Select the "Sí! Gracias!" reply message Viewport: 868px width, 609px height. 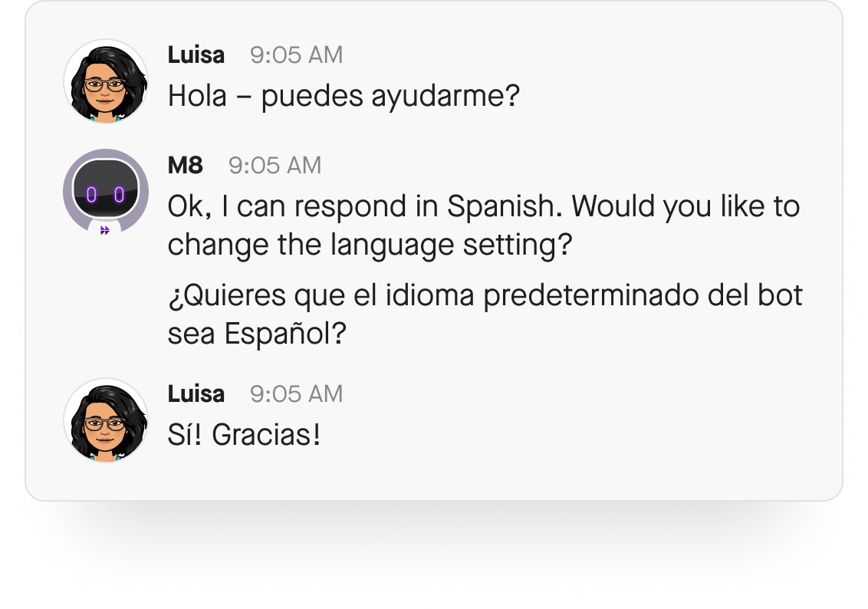244,435
